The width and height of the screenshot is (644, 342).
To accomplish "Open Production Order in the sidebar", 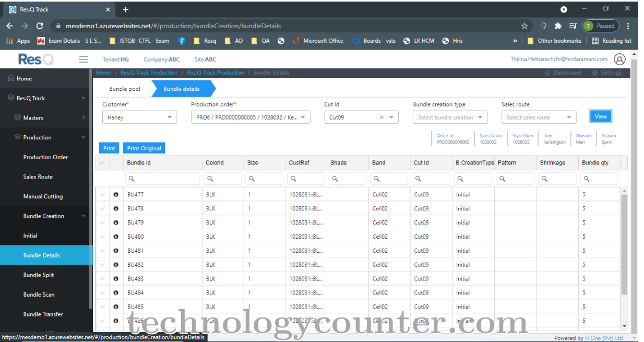I will (46, 157).
